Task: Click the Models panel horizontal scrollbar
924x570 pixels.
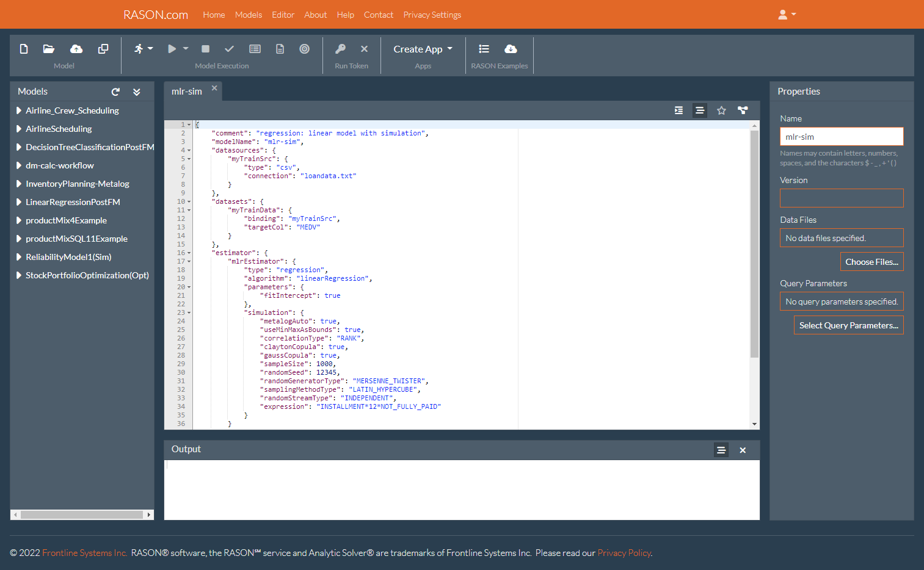Action: tap(82, 514)
